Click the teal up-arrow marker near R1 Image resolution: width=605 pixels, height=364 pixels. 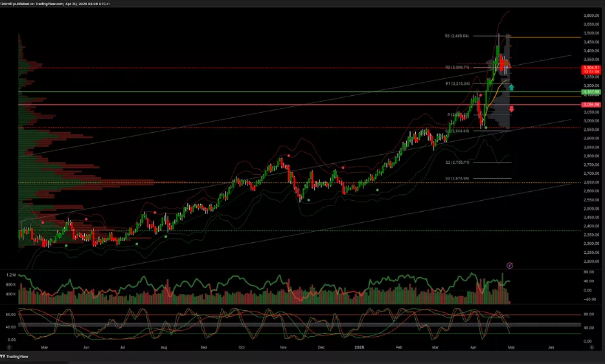512,87
